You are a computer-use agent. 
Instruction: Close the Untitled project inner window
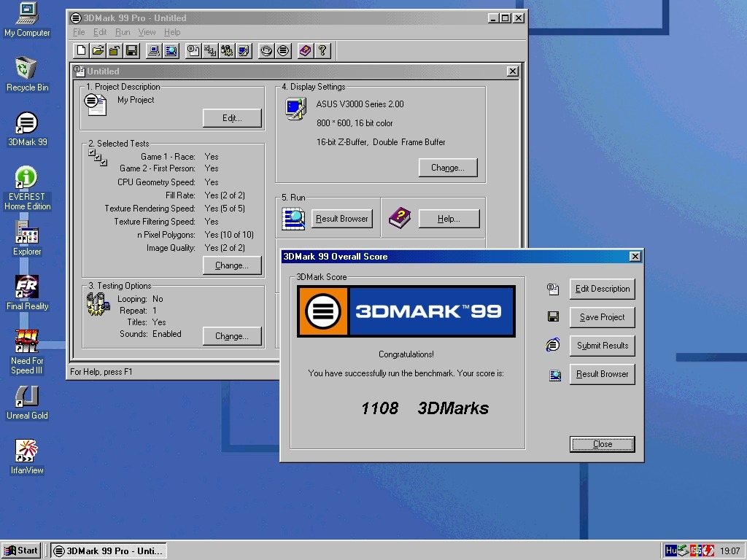(513, 71)
